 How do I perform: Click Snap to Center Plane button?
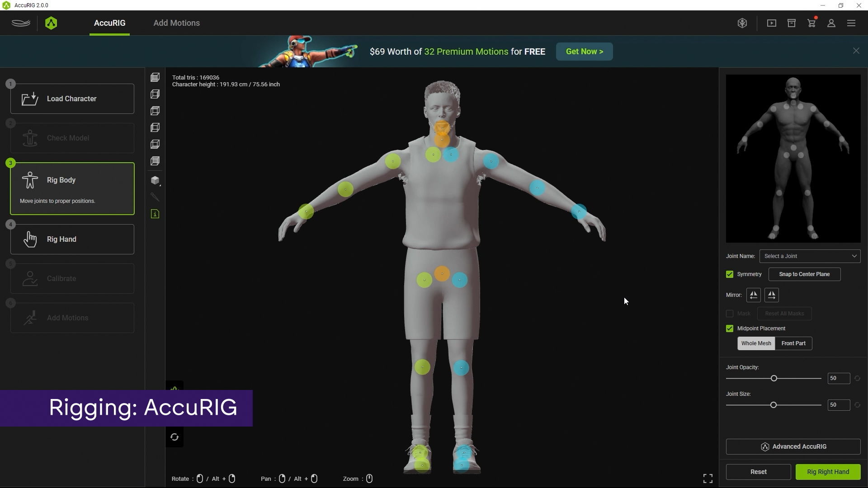point(804,274)
